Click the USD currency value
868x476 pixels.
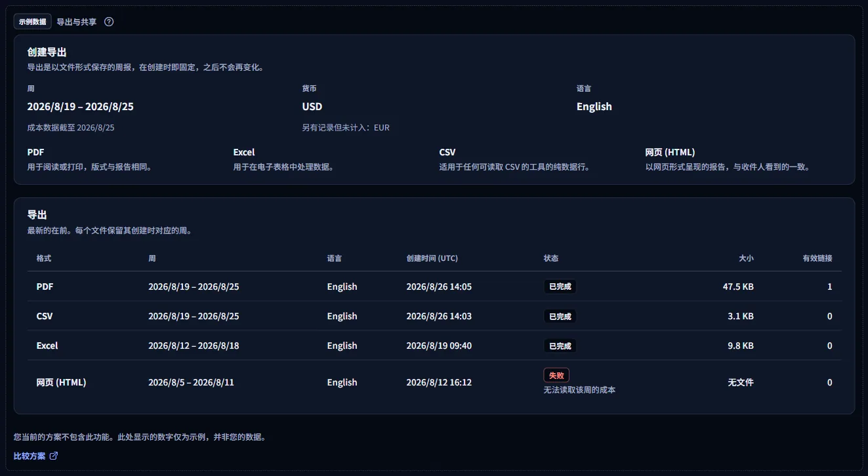click(x=312, y=106)
